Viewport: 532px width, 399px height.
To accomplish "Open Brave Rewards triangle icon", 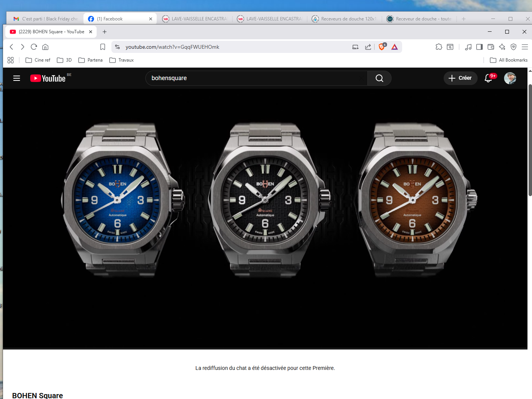I will [x=395, y=47].
